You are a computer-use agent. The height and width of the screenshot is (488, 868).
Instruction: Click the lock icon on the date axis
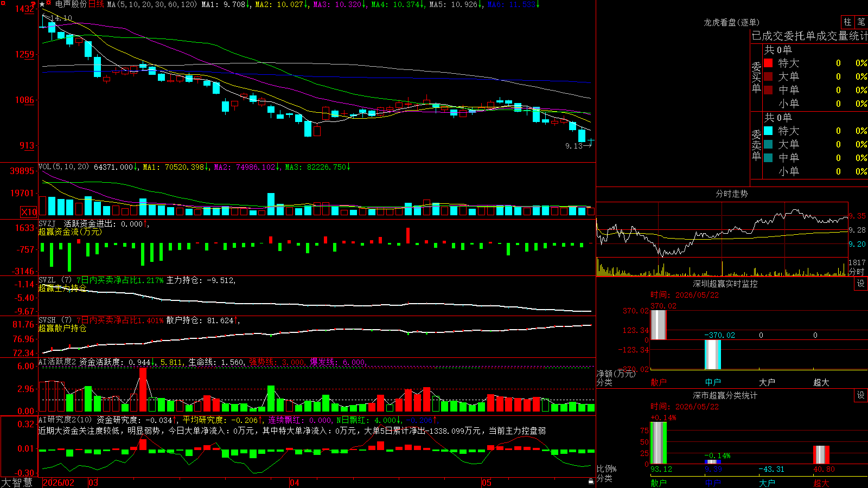click(591, 481)
